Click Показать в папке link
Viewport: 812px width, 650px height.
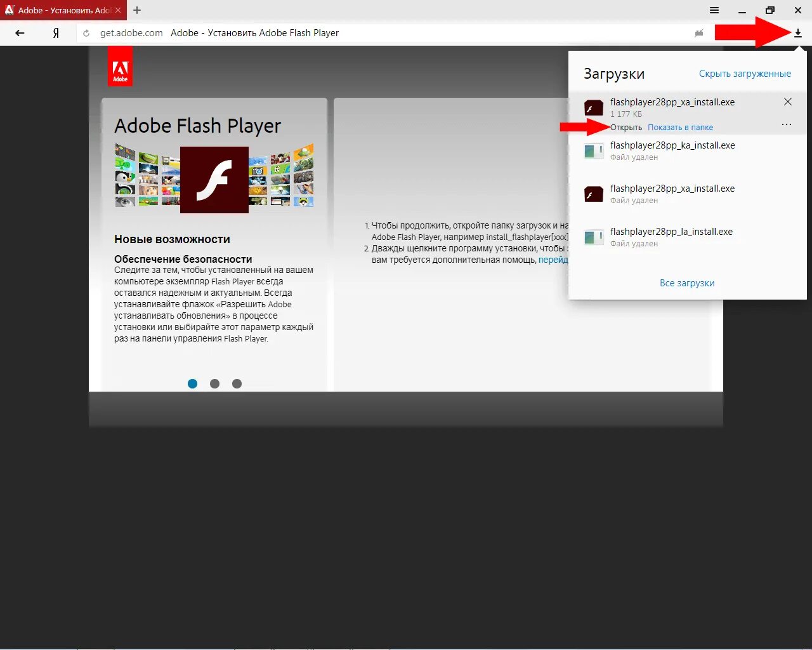click(x=680, y=128)
